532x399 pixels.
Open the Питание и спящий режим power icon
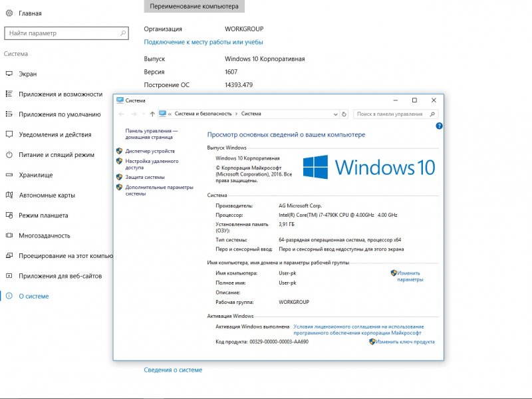(x=9, y=155)
